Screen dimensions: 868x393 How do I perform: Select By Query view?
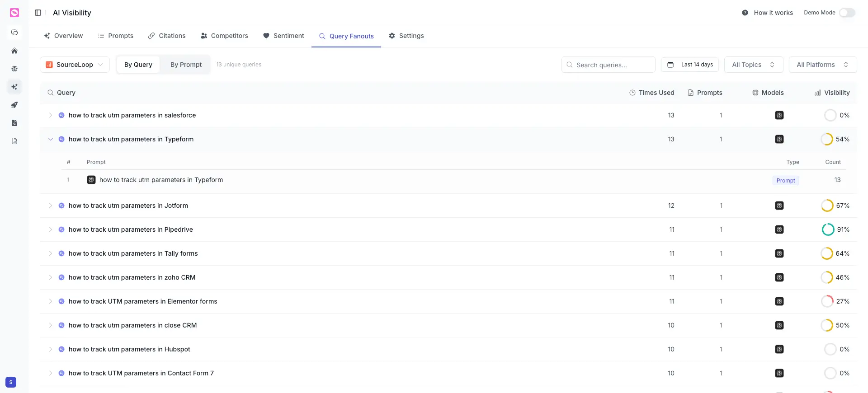coord(138,65)
